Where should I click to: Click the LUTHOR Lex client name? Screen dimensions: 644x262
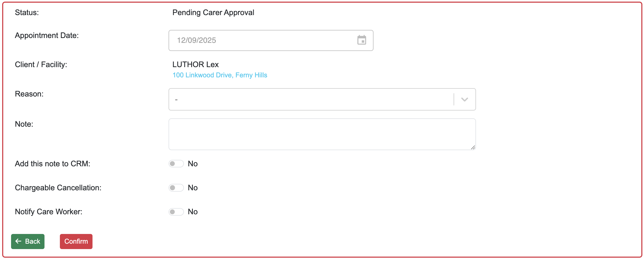point(196,64)
